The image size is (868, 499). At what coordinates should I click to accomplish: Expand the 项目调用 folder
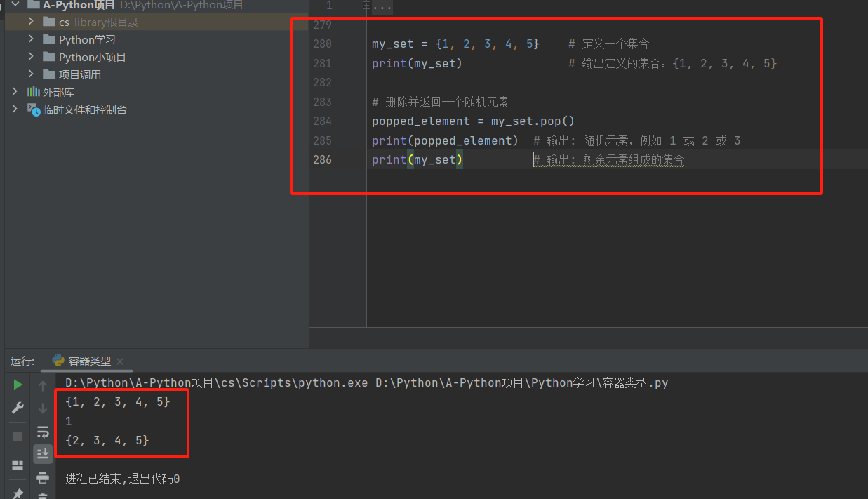(x=31, y=74)
